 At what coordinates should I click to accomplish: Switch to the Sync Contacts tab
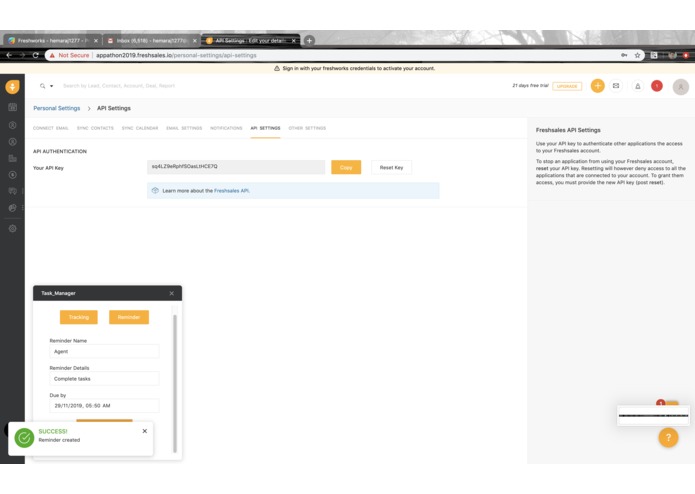[x=95, y=128]
